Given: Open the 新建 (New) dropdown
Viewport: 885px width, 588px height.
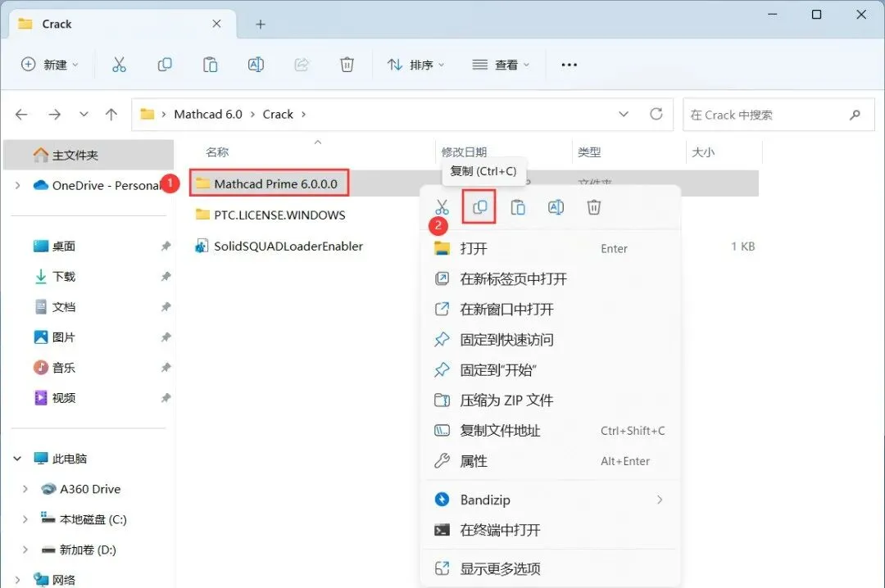Looking at the screenshot, I should [x=50, y=65].
